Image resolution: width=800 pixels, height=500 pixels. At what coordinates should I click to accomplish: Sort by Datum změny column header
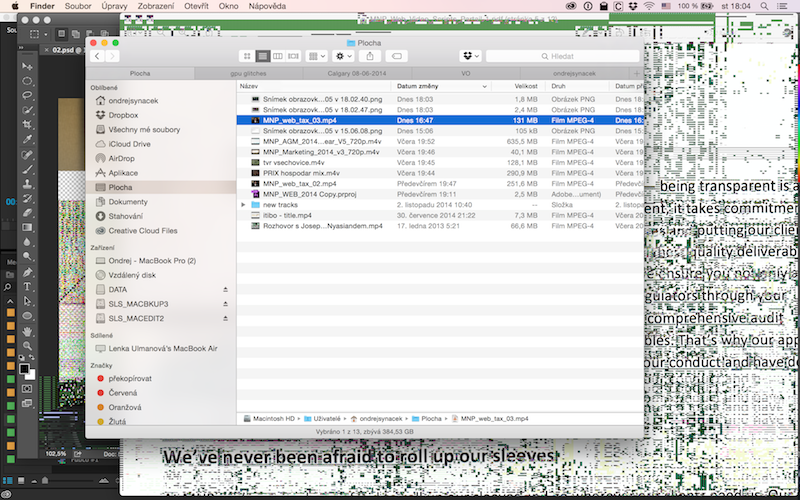click(x=442, y=86)
